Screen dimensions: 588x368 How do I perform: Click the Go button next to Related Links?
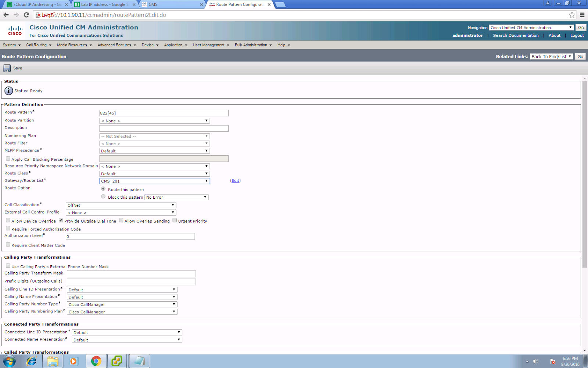tap(580, 56)
